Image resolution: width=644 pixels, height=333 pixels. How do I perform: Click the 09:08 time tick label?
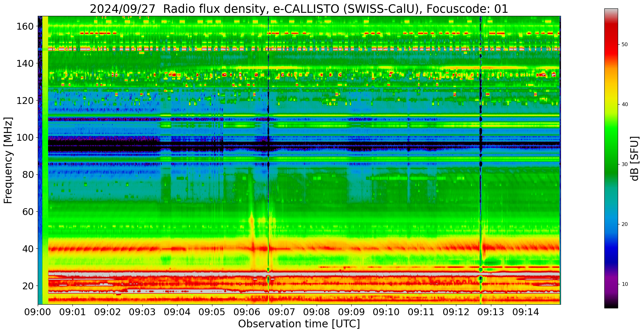[317, 311]
